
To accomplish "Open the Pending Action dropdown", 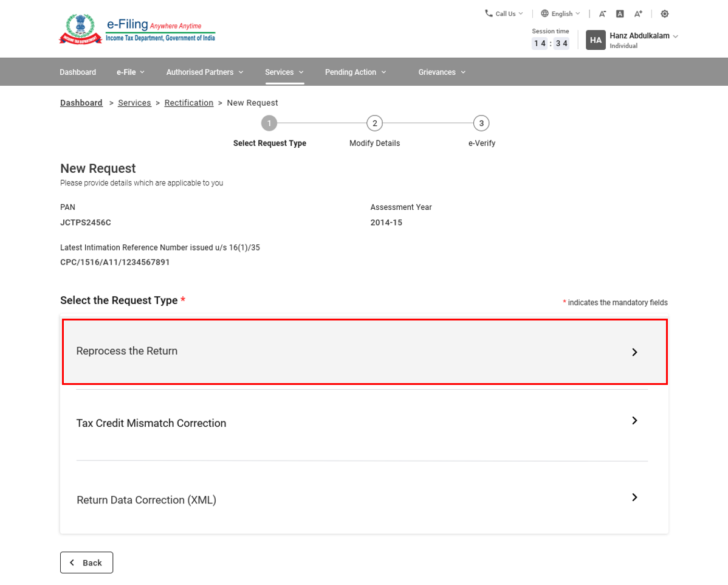I will [x=355, y=72].
